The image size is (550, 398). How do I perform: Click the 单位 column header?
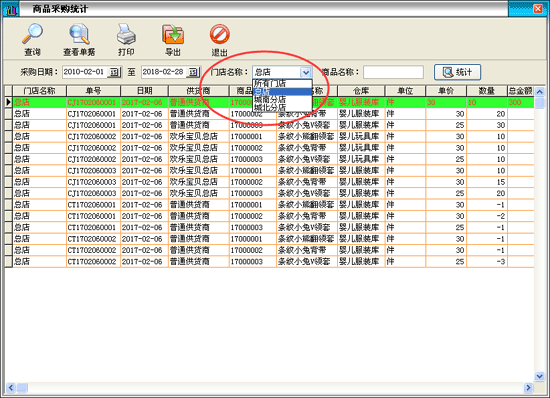[405, 91]
